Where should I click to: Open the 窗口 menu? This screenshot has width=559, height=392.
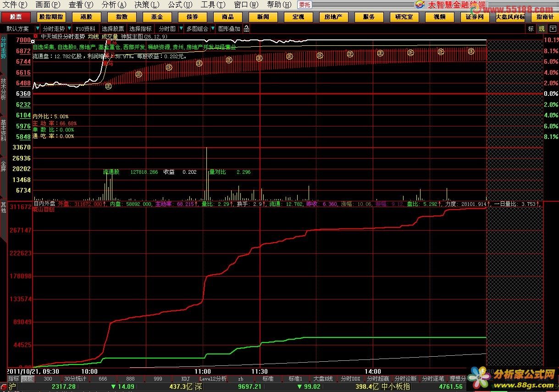point(246,5)
